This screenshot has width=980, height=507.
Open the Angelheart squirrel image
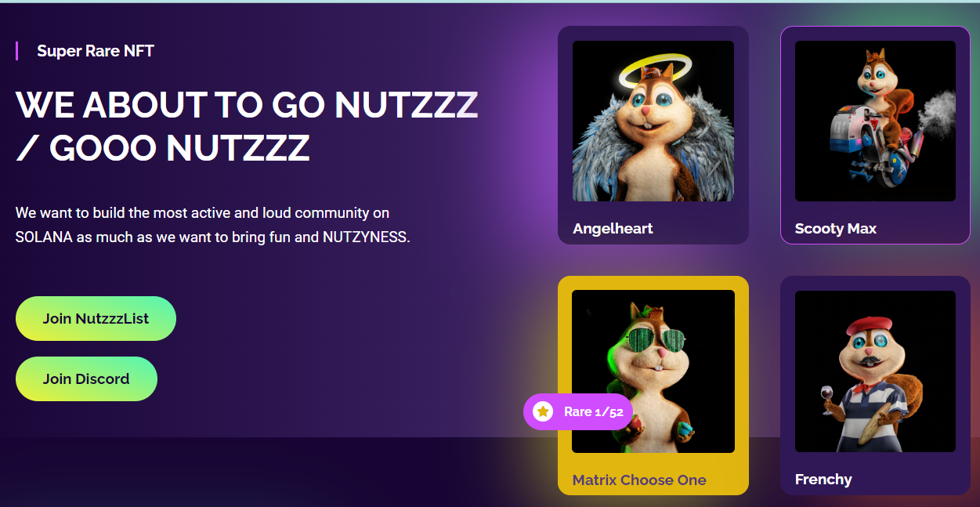(653, 121)
